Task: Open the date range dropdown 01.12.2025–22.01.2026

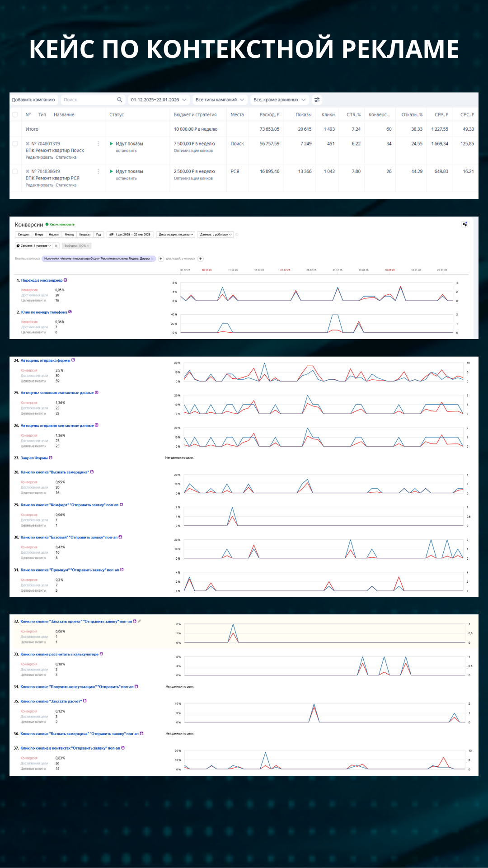Action: 158,100
